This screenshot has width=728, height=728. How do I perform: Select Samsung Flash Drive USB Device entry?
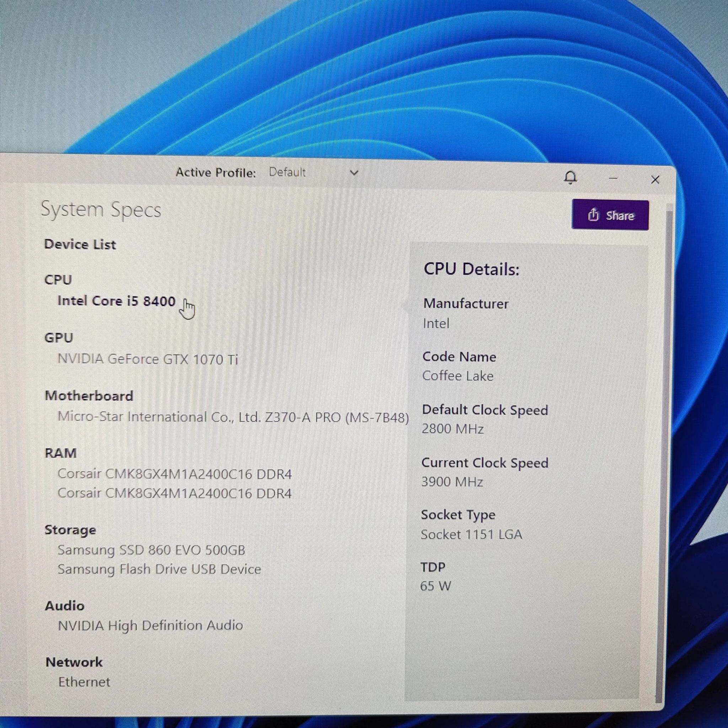pos(159,569)
